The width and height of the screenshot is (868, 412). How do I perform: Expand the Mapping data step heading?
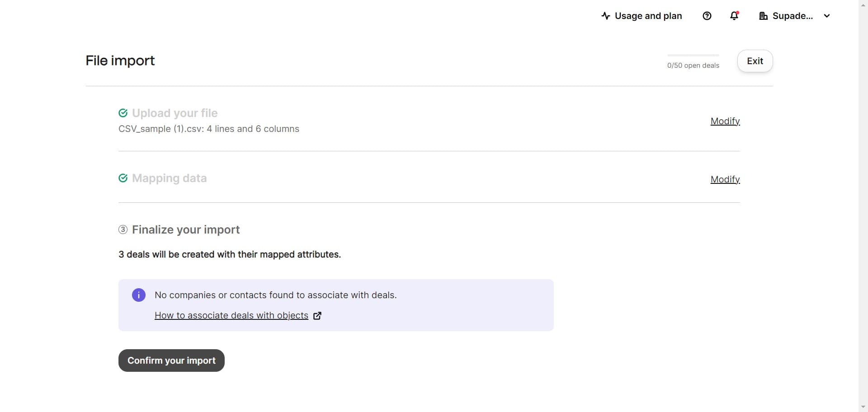pos(169,178)
